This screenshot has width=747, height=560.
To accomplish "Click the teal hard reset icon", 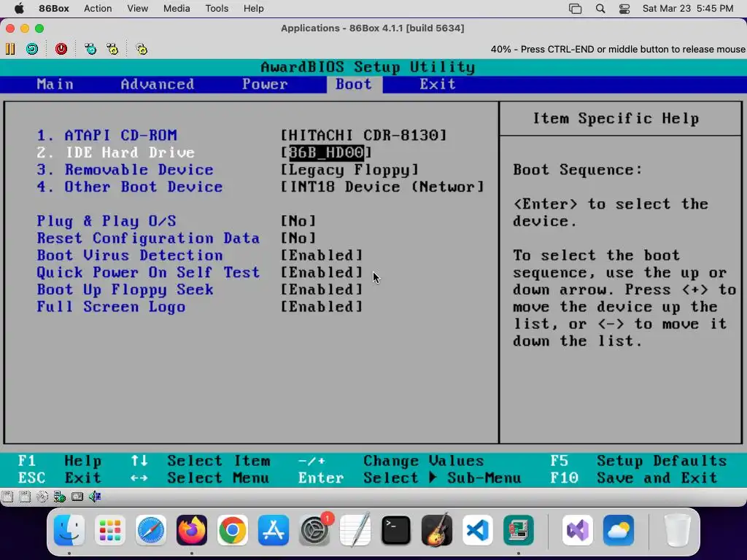I will click(32, 49).
